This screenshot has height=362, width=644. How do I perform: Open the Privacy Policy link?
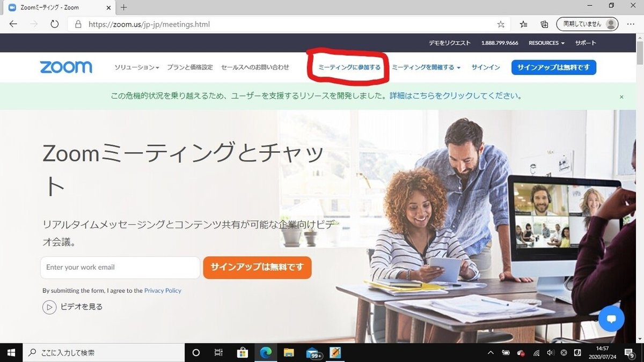pos(163,291)
